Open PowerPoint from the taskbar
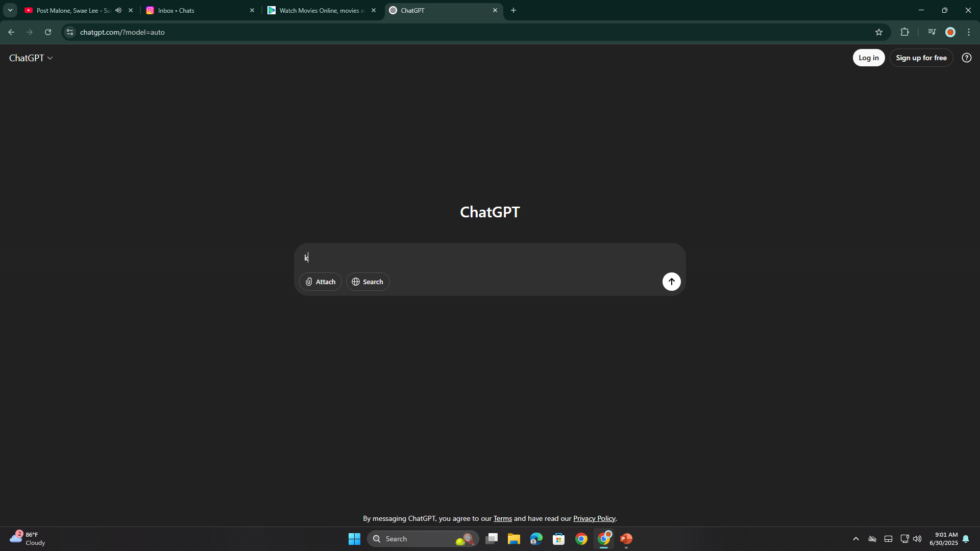The height and width of the screenshot is (551, 980). point(626,539)
